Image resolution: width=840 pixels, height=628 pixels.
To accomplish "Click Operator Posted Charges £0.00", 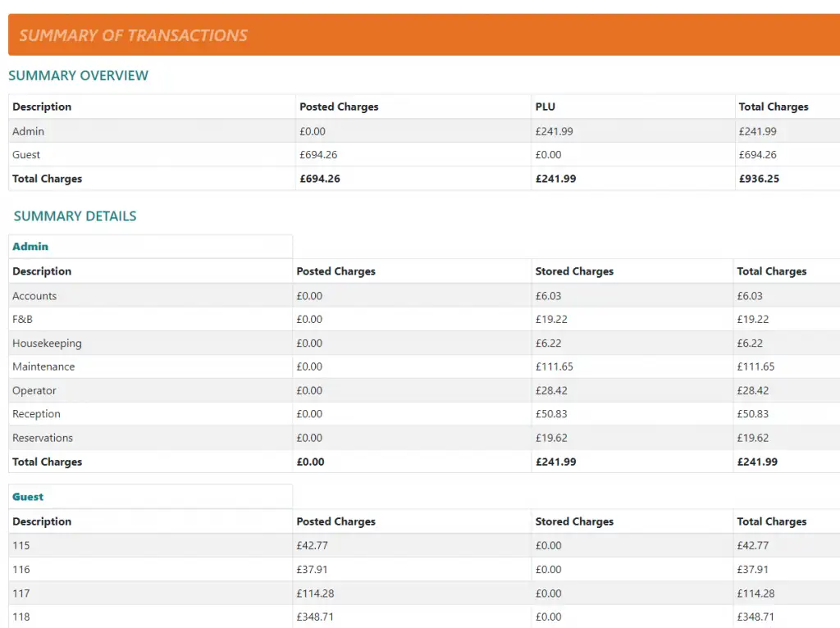I will [309, 391].
